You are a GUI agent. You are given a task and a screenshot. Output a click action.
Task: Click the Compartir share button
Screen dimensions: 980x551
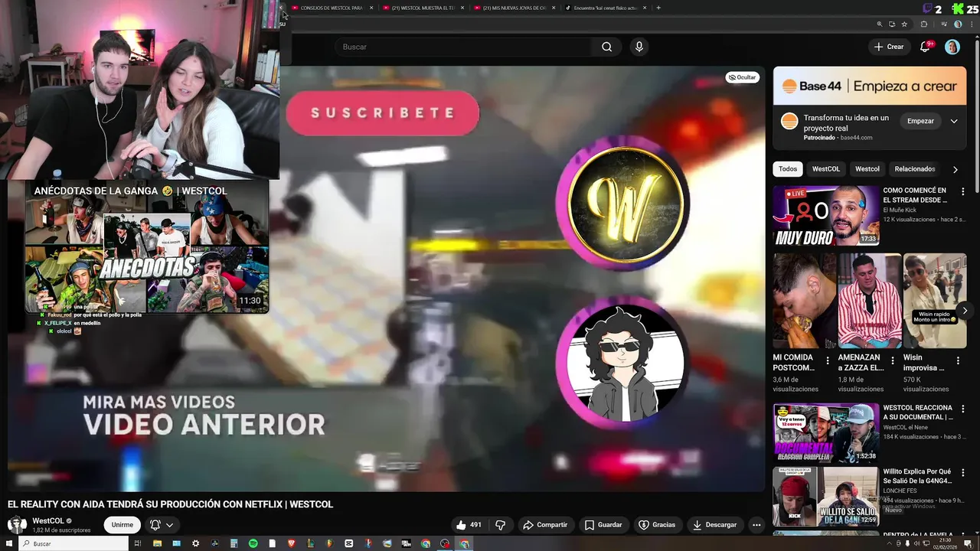pos(545,525)
